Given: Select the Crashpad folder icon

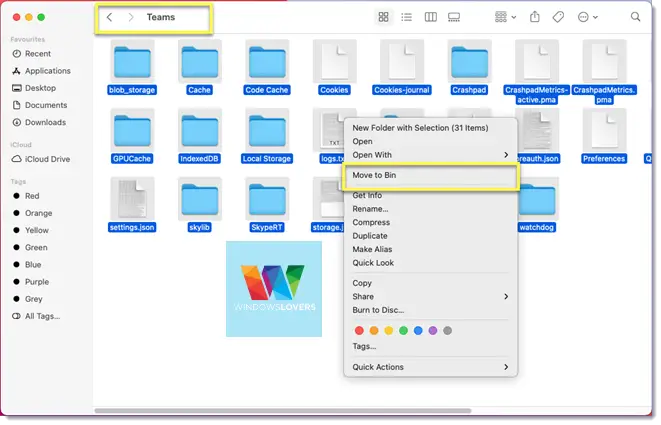Looking at the screenshot, I should pos(469,62).
